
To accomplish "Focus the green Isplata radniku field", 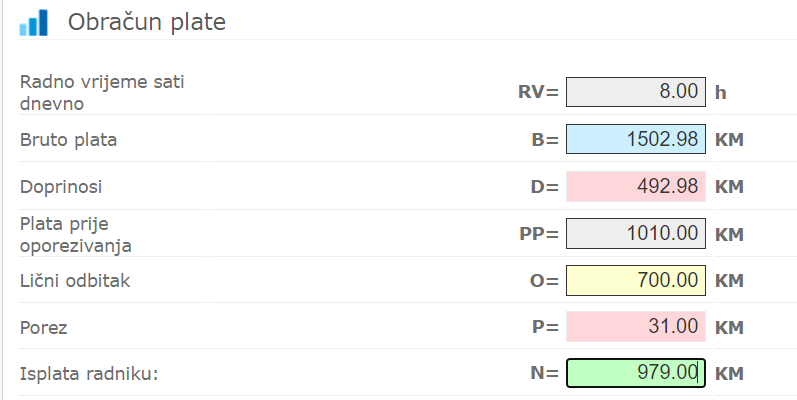I will point(636,373).
